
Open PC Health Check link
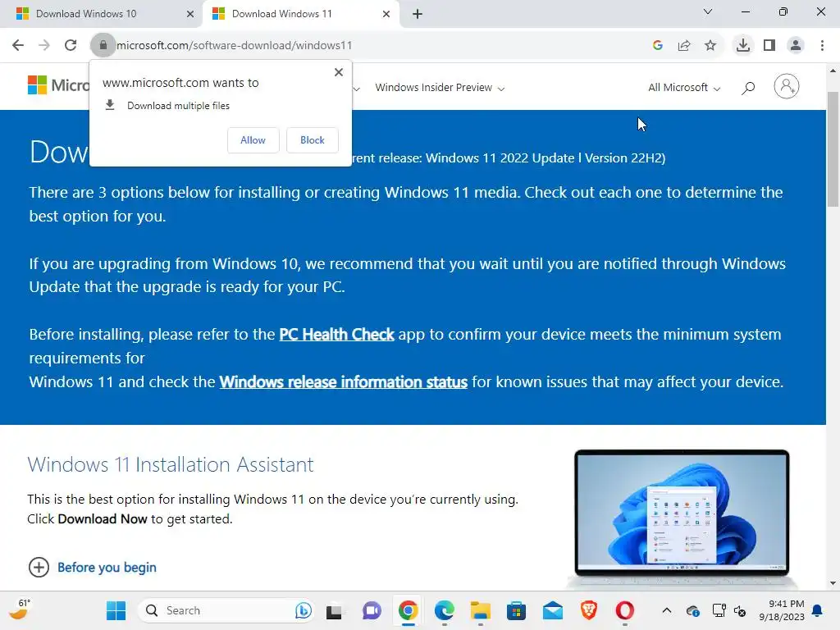point(336,335)
